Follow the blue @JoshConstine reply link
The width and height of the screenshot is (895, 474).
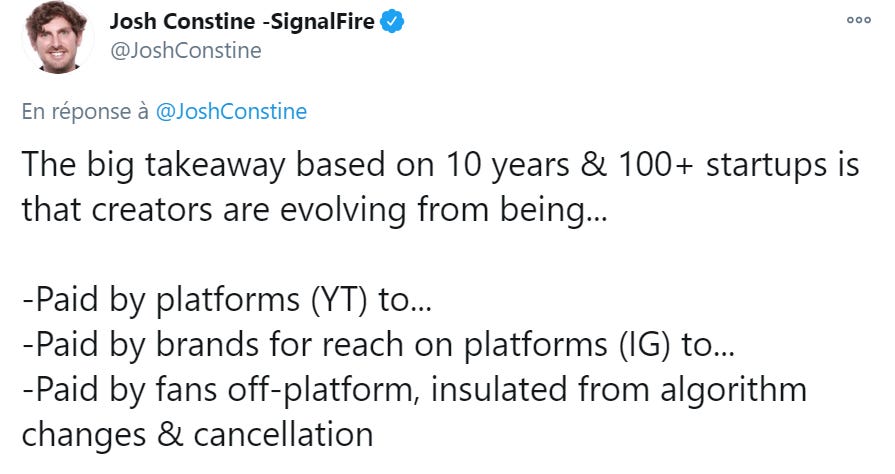231,111
